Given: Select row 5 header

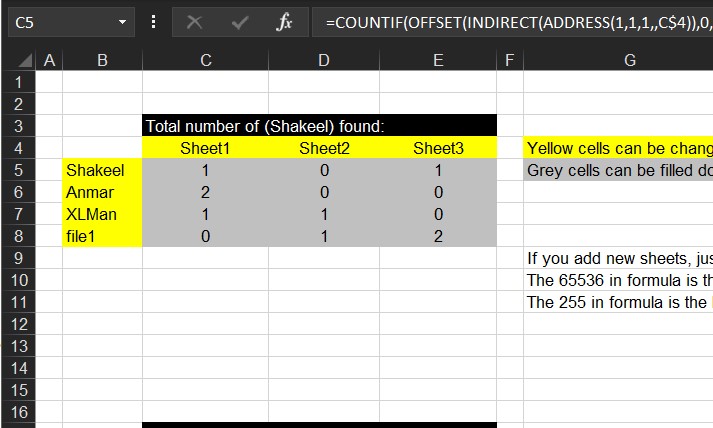Looking at the screenshot, I should 17,170.
